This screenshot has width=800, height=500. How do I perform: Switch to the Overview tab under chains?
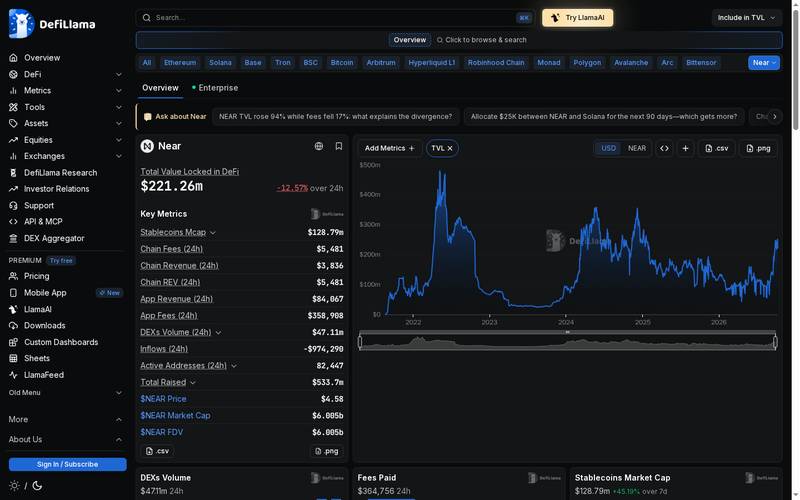coord(160,88)
